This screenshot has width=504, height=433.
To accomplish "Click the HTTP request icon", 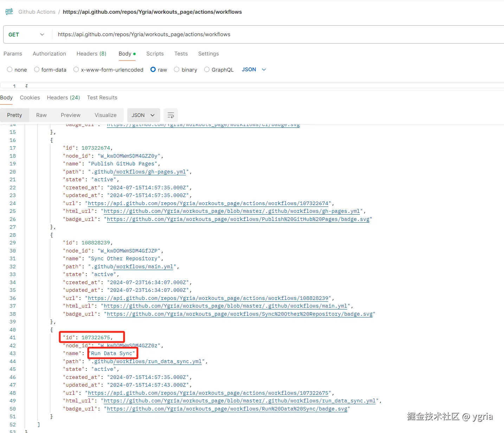I will tap(9, 12).
